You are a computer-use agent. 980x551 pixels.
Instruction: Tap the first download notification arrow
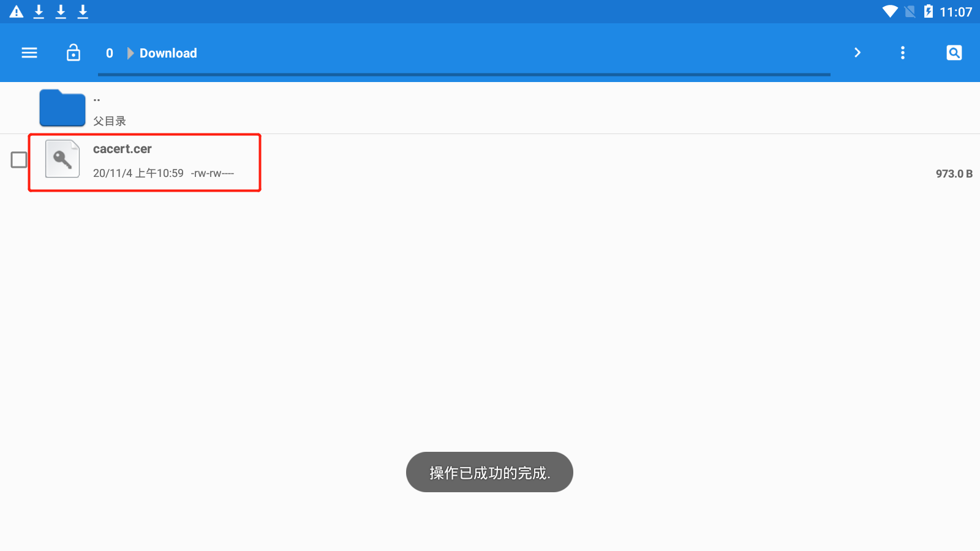click(x=39, y=12)
